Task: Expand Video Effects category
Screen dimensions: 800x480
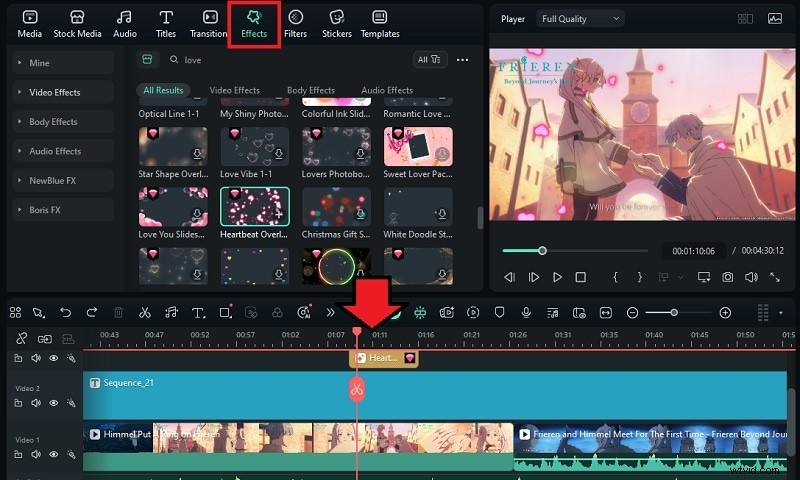Action: tap(63, 92)
